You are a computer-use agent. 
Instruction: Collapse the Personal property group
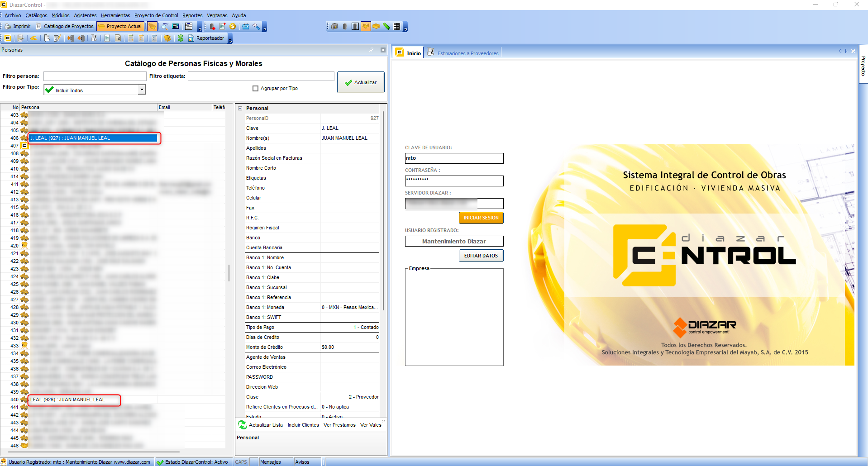240,108
